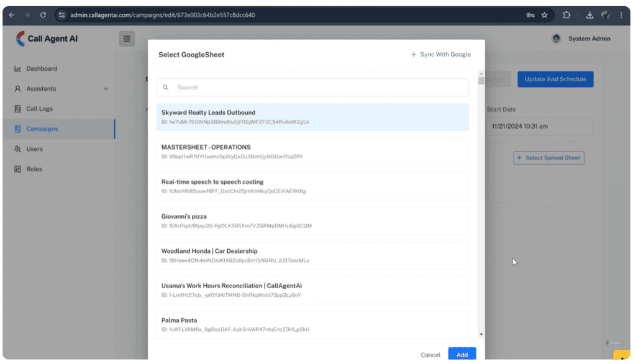The image size is (636, 364).
Task: Click the Select Spread Sheet button
Action: pyautogui.click(x=548, y=158)
